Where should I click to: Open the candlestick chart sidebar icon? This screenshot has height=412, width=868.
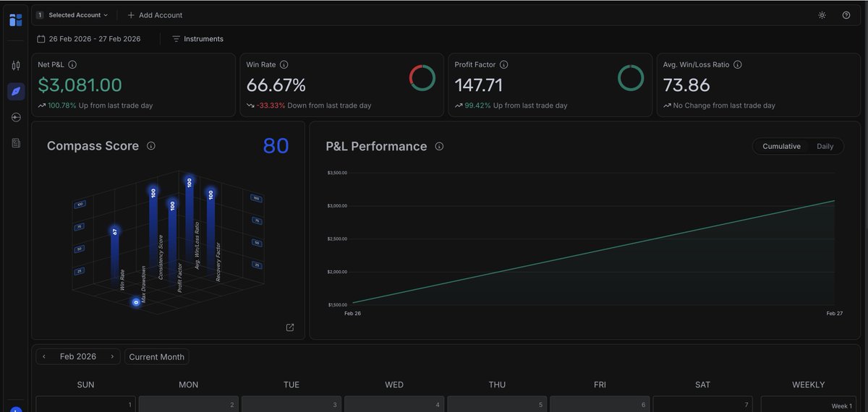16,66
